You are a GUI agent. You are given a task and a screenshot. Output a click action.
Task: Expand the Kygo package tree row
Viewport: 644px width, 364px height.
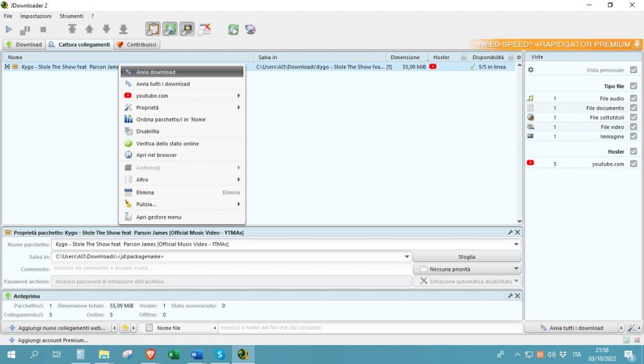tap(7, 67)
